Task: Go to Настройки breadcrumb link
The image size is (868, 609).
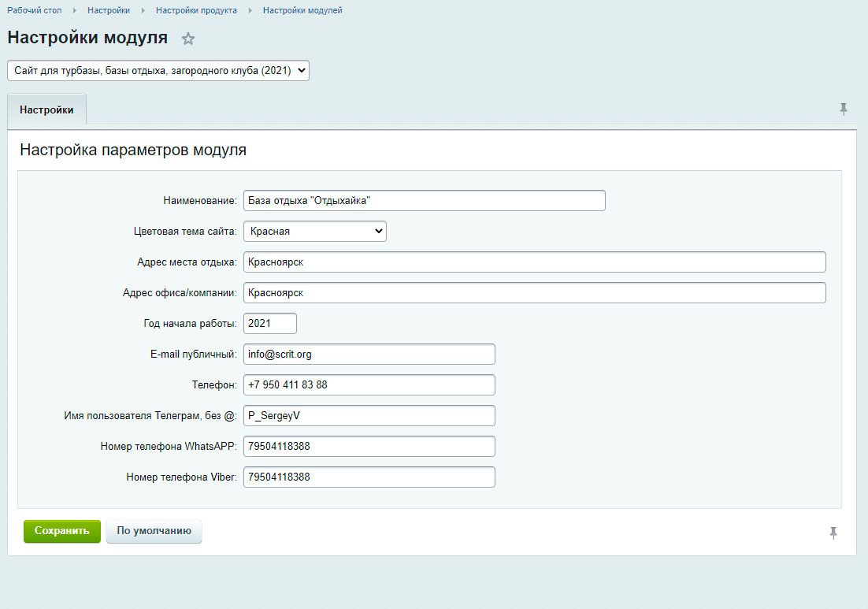Action: [109, 11]
